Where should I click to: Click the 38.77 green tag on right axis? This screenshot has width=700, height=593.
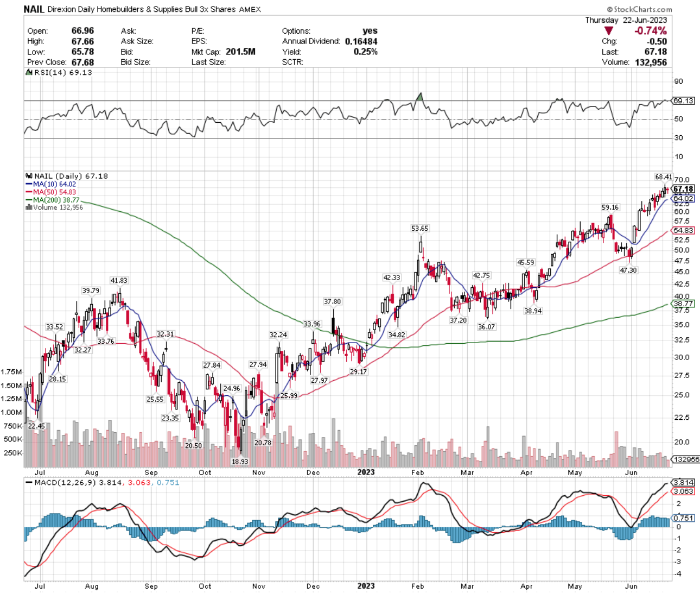click(x=684, y=304)
